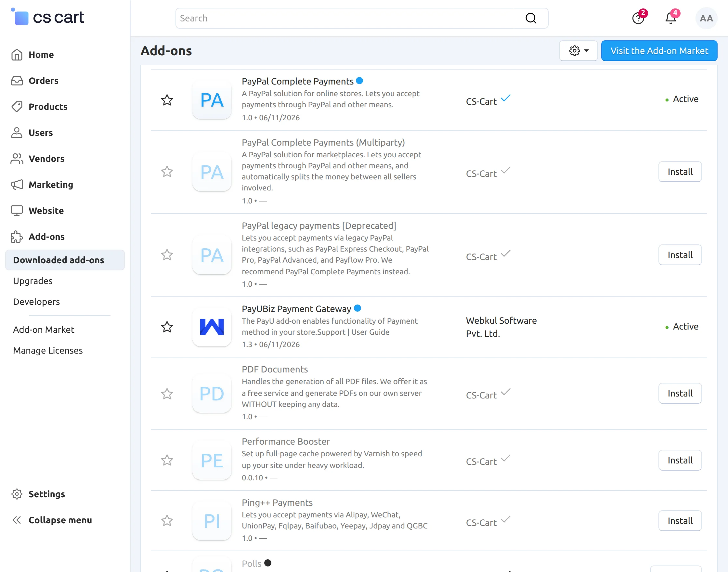Image resolution: width=728 pixels, height=572 pixels.
Task: Click the Products tag icon
Action: (x=17, y=107)
